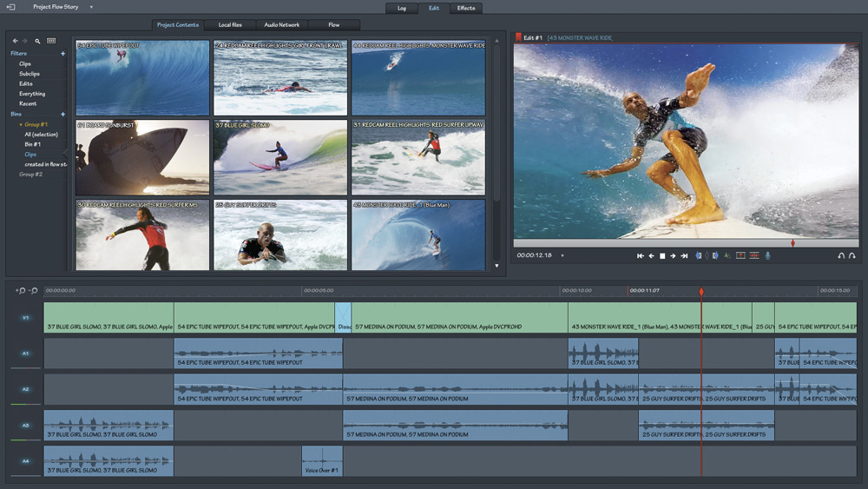Image resolution: width=868 pixels, height=489 pixels.
Task: Open Group #2 in bins list
Action: pos(30,175)
